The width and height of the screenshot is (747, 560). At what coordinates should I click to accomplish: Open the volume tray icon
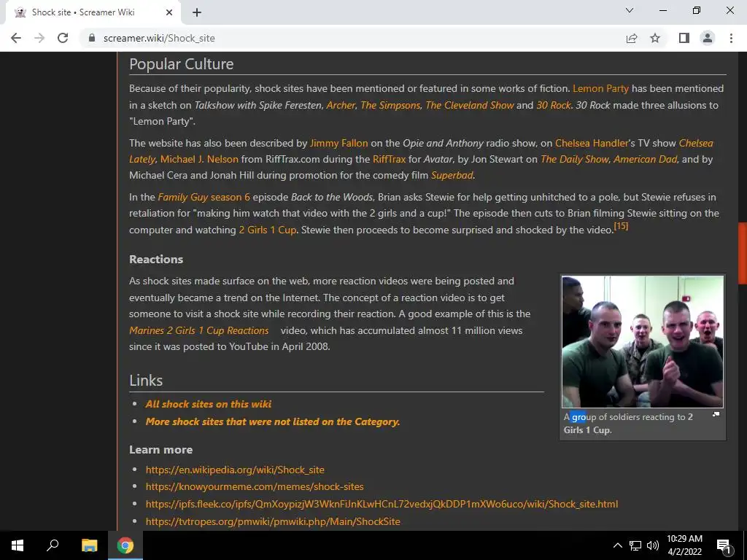[x=653, y=545]
